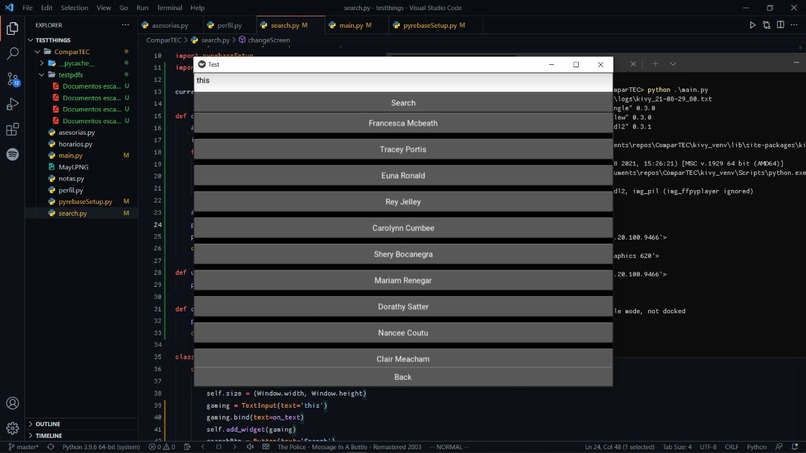806x453 pixels.
Task: Open horarios.py in the Explorer
Action: tap(75, 144)
